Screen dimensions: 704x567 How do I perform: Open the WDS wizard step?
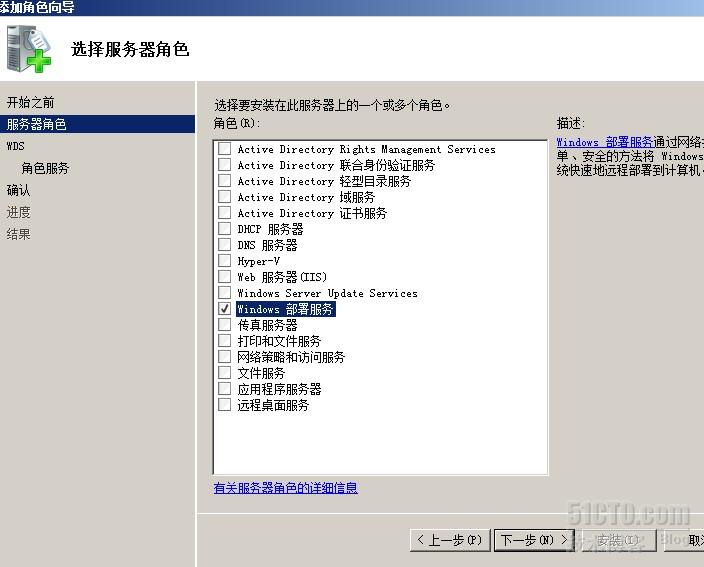click(16, 146)
